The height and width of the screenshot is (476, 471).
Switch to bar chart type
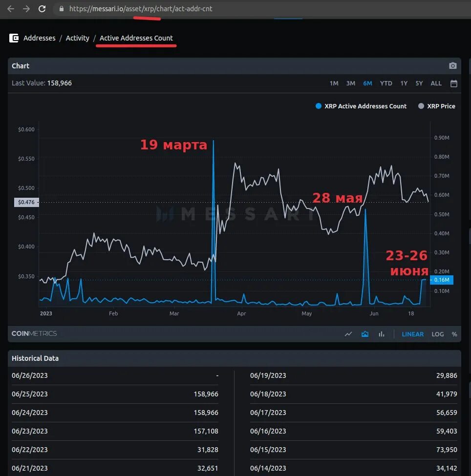[382, 334]
